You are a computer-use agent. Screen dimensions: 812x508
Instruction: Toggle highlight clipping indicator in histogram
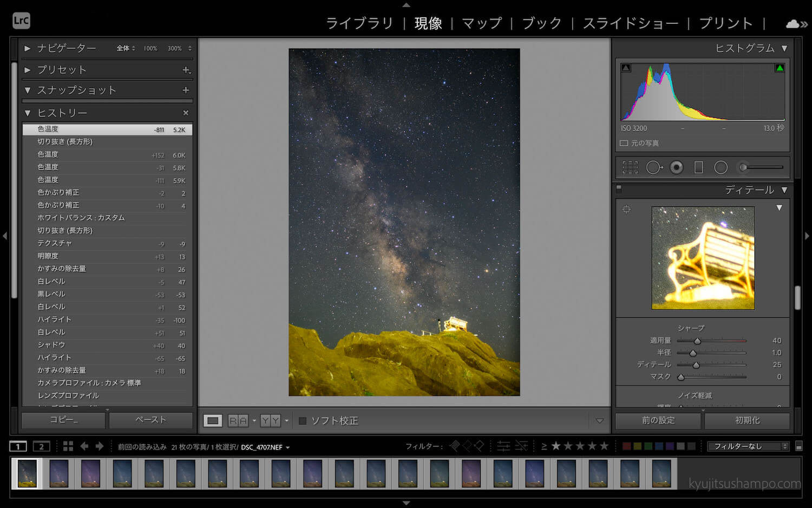(780, 68)
